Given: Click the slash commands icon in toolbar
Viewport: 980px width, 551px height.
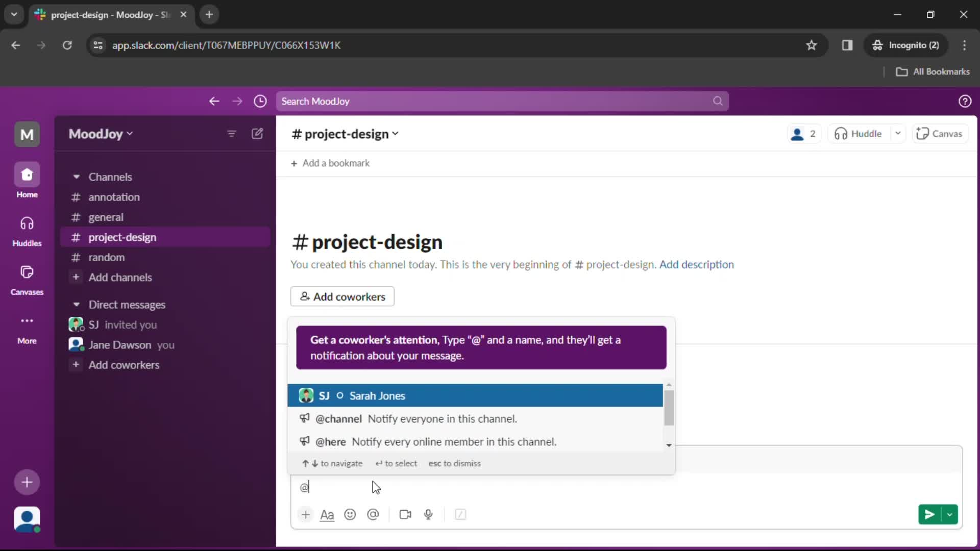Looking at the screenshot, I should tap(460, 514).
